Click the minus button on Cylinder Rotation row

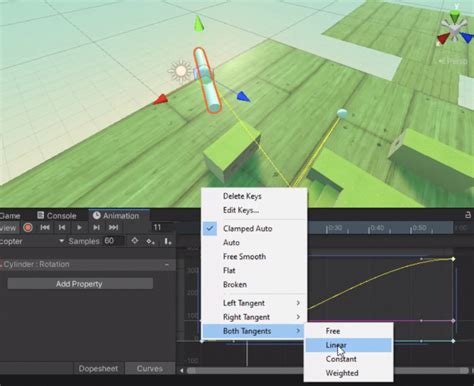[x=167, y=265]
